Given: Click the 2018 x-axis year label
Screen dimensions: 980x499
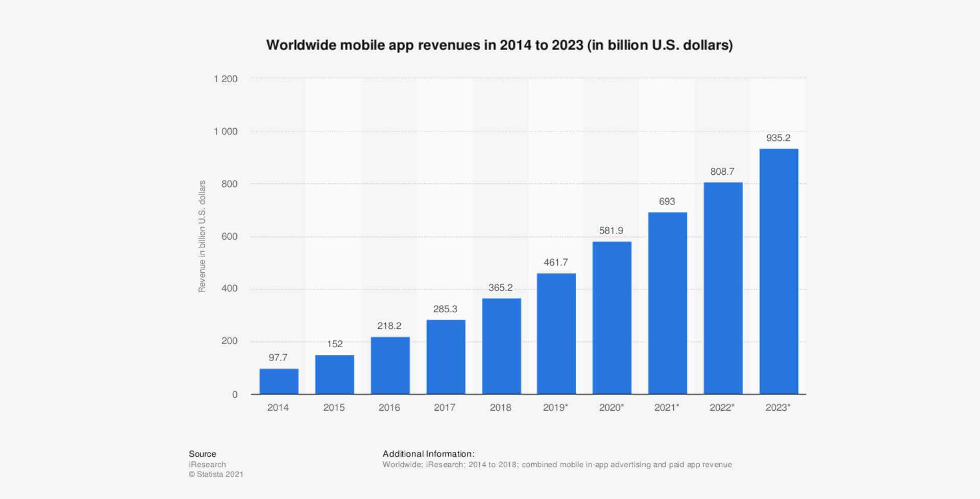Looking at the screenshot, I should click(500, 408).
